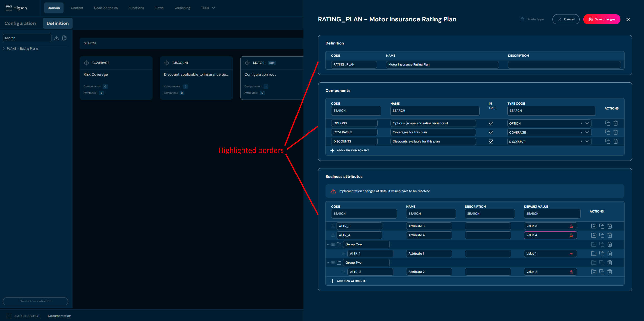Image resolution: width=644 pixels, height=321 pixels.
Task: Click the import file icon beside sidebar search
Action: (64, 38)
